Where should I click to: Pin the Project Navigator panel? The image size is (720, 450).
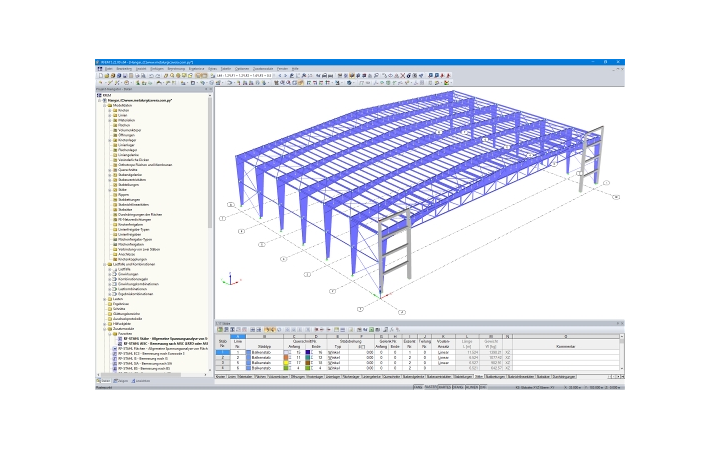206,89
